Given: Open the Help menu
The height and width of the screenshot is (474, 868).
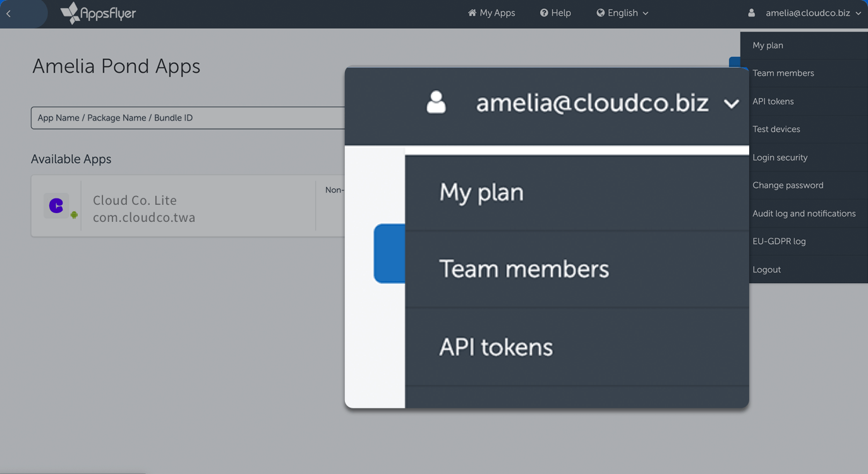Looking at the screenshot, I should pos(555,13).
